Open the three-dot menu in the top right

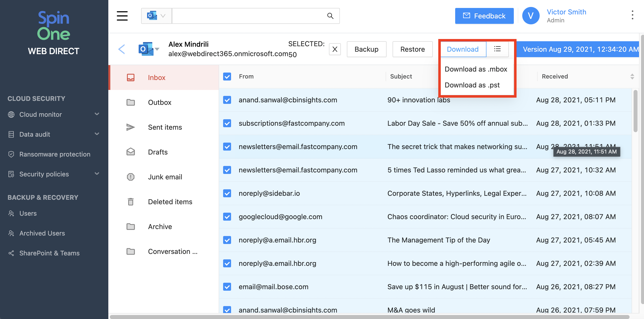click(633, 15)
